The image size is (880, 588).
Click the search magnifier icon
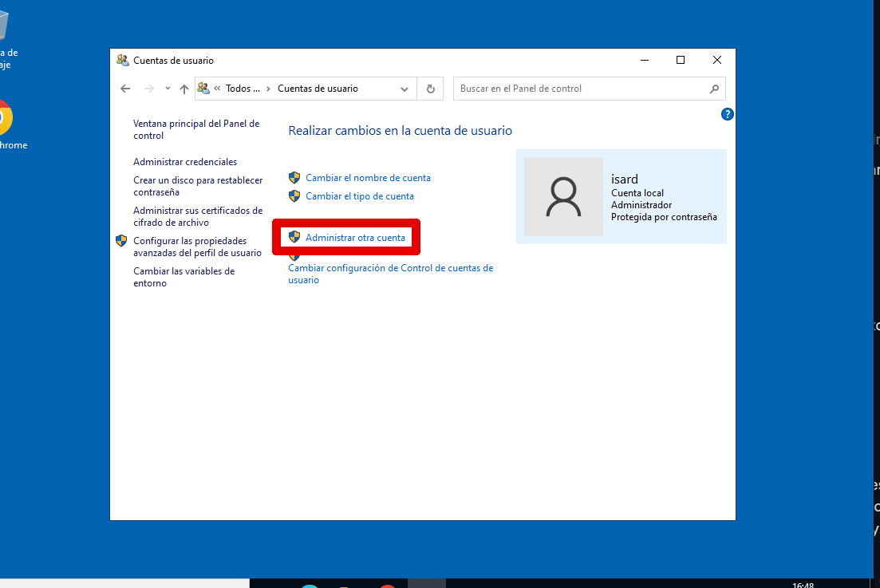click(714, 89)
